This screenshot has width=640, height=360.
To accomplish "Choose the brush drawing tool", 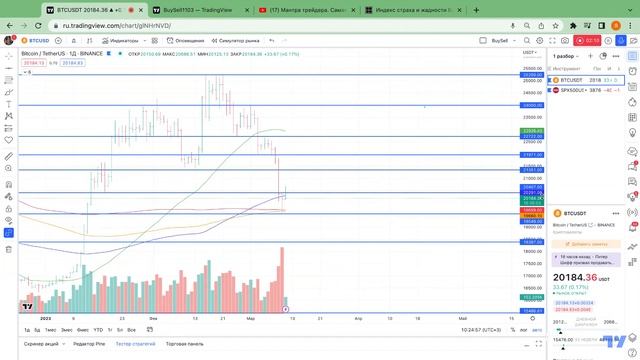I will pyautogui.click(x=9, y=92).
